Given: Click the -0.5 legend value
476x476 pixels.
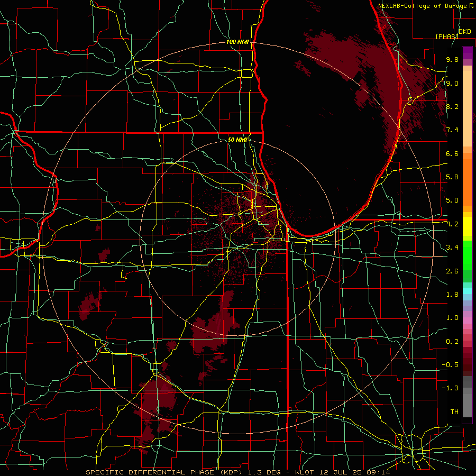Looking at the screenshot, I should (450, 365).
